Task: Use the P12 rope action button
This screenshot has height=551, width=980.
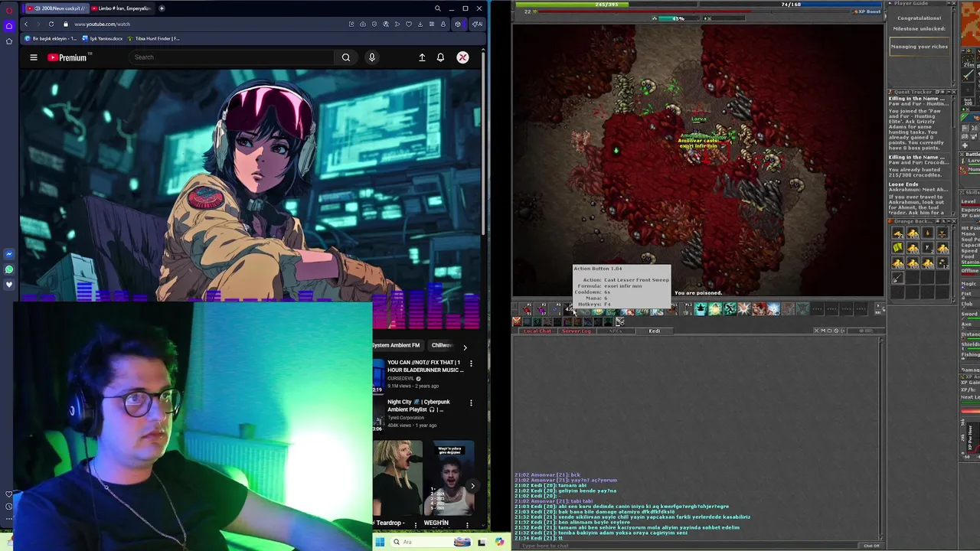Action: pos(687,309)
